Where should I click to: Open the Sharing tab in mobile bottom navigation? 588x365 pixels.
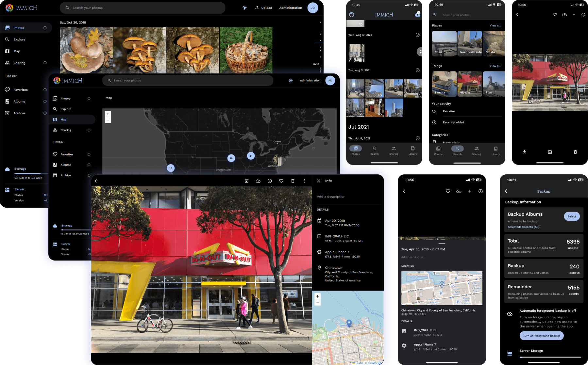[x=394, y=151]
